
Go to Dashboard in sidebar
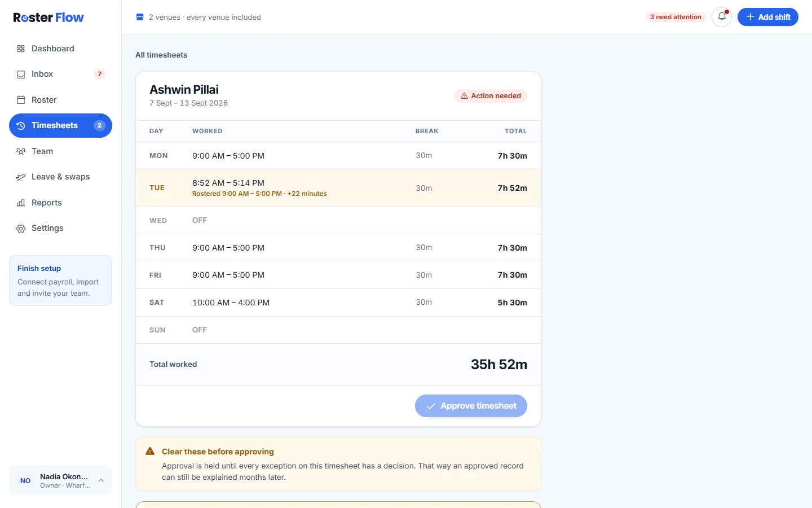60,49
